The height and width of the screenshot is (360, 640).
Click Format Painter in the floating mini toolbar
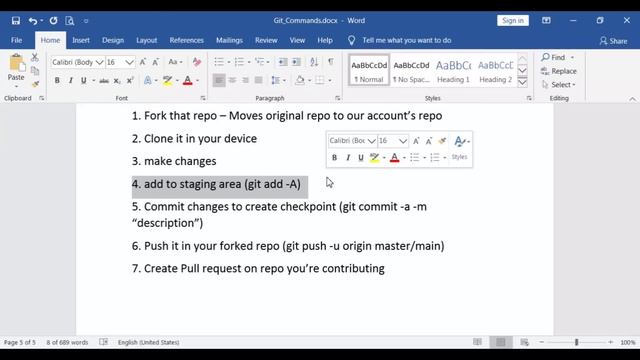point(442,141)
